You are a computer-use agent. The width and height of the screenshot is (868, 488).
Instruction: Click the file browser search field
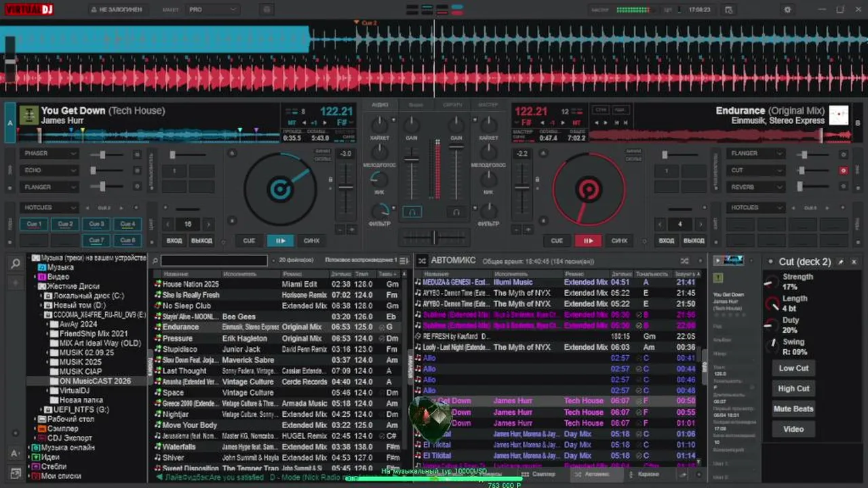point(214,260)
